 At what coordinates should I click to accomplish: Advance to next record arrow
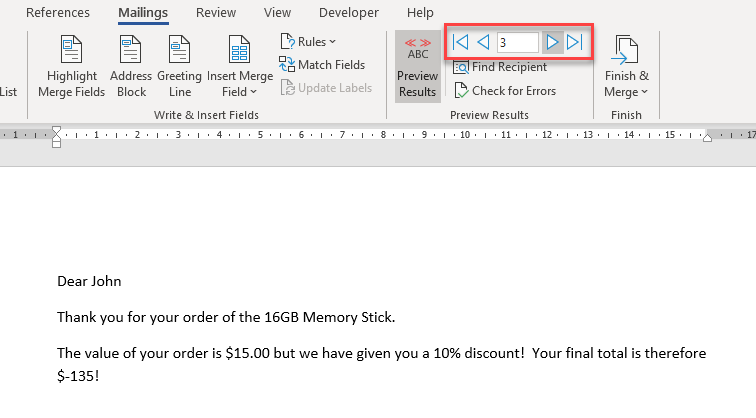(552, 42)
